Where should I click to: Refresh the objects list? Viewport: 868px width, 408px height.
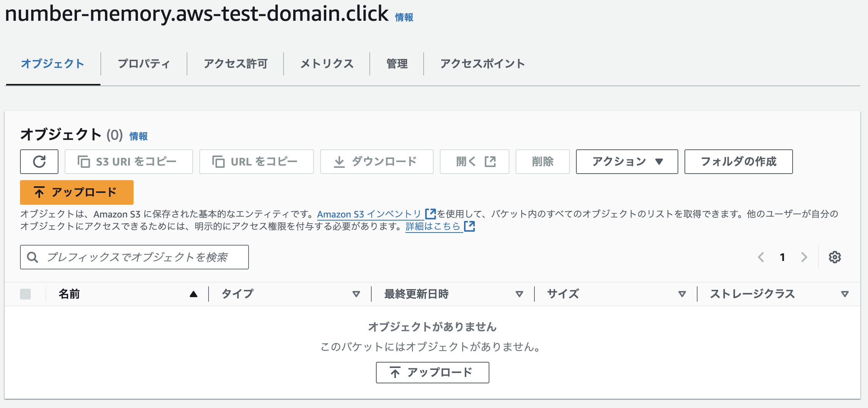(x=39, y=162)
